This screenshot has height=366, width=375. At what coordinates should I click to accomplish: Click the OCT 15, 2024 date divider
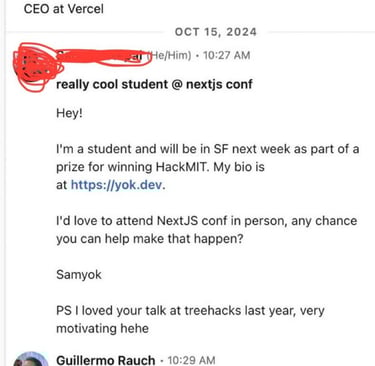[216, 32]
